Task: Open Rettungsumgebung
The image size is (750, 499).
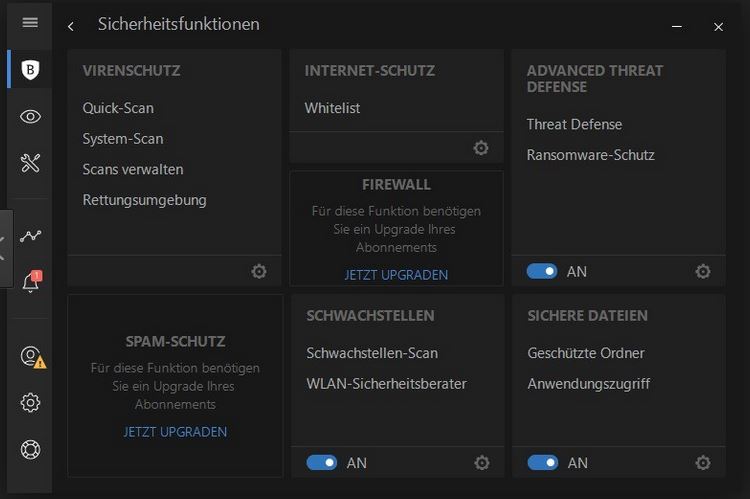Action: [x=144, y=200]
